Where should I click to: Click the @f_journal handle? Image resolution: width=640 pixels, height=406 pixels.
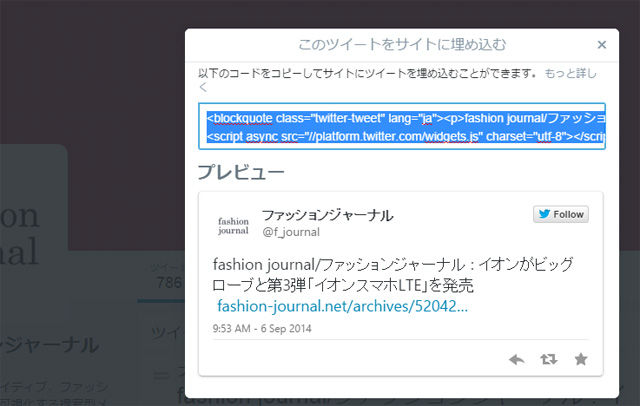291,232
